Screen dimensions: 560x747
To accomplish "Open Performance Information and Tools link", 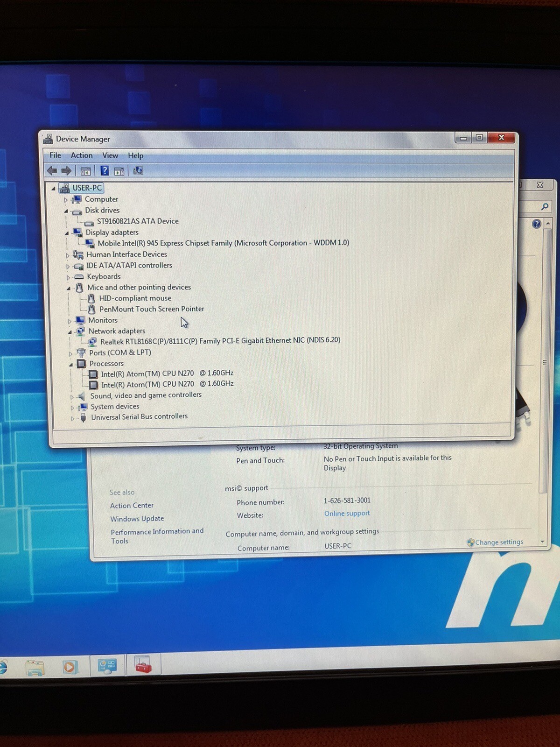I will tap(157, 536).
